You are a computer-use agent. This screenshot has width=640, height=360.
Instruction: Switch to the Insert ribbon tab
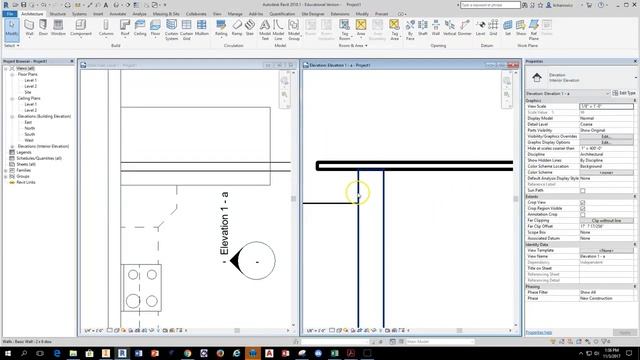(98, 14)
